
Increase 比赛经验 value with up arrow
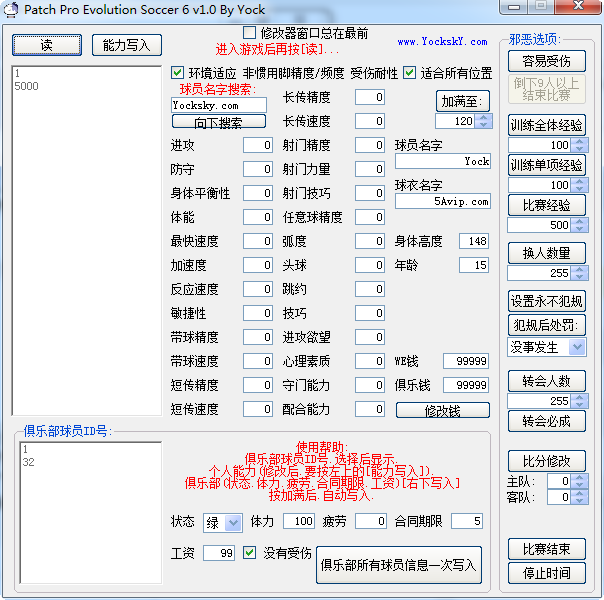pyautogui.click(x=579, y=221)
